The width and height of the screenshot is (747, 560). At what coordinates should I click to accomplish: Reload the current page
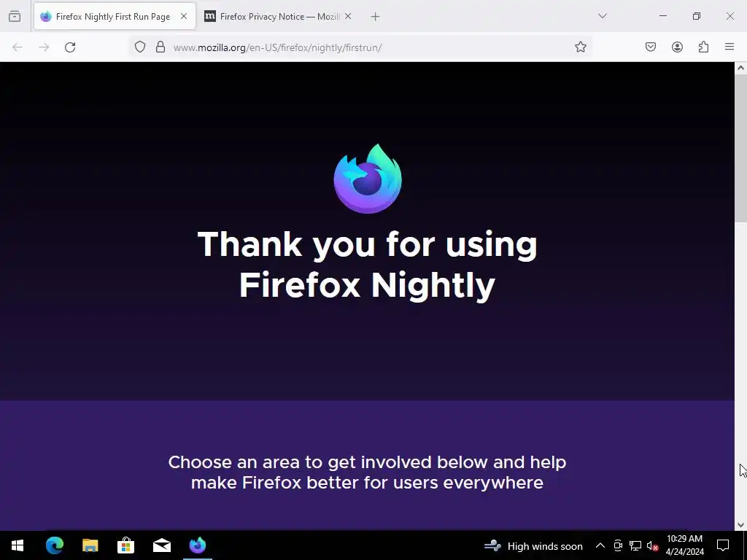tap(70, 47)
